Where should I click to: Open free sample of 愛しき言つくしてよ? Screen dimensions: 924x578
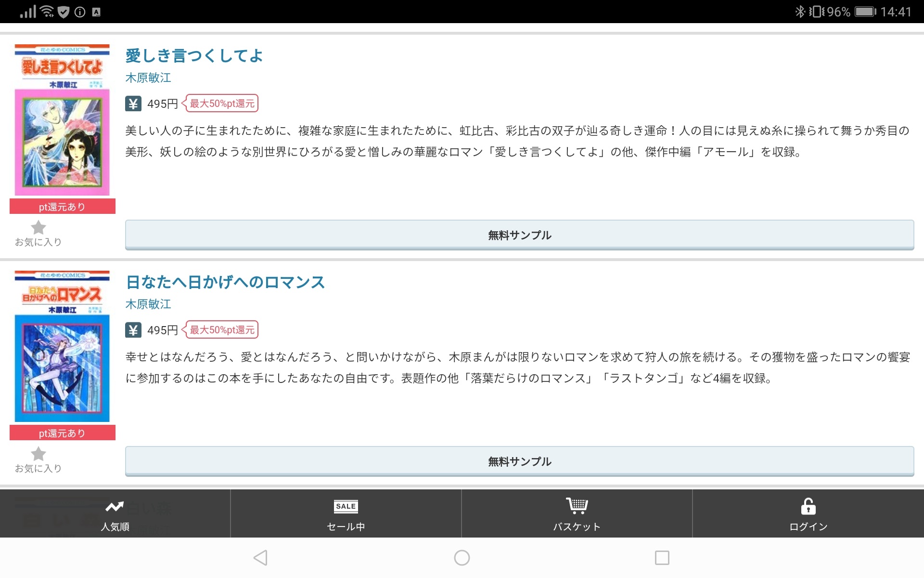pyautogui.click(x=519, y=235)
